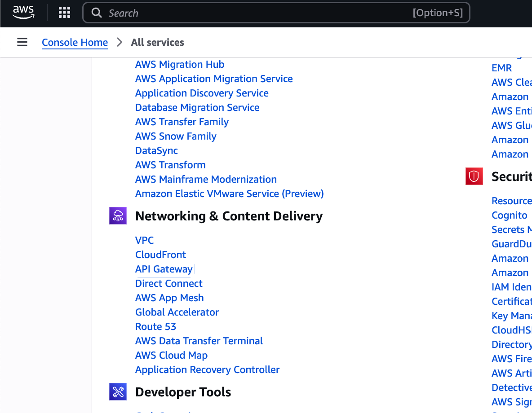Open the services grid menu icon
This screenshot has width=532, height=413.
pyautogui.click(x=65, y=13)
